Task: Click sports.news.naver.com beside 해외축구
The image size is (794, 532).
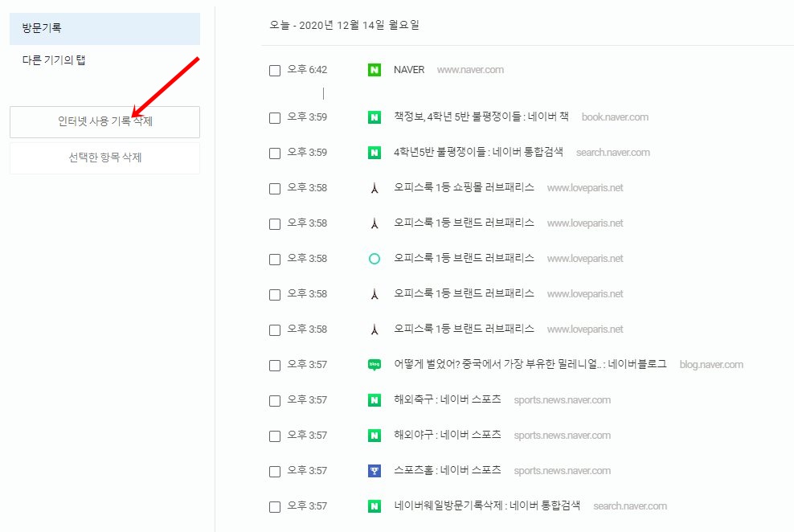Action: pos(562,400)
